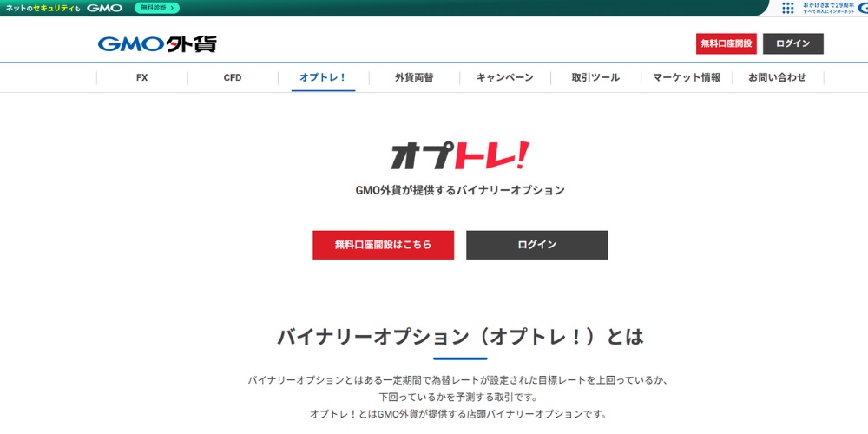Click the header 無料口座開設 button
Image resolution: width=868 pixels, height=434 pixels.
[x=727, y=43]
